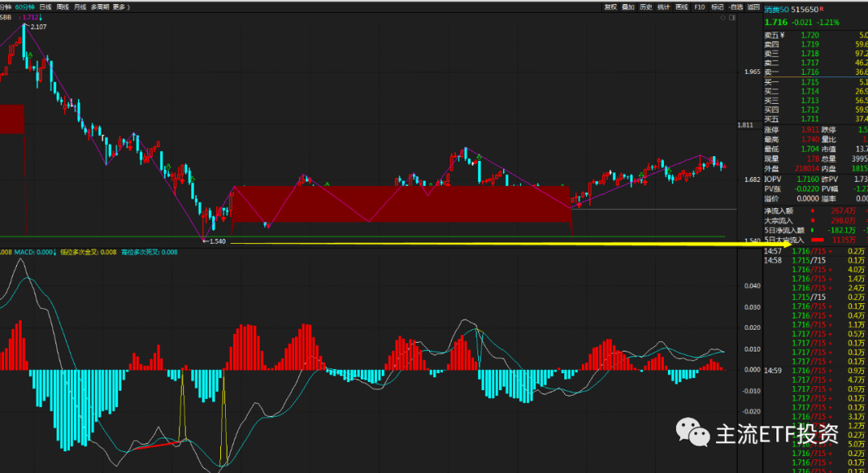The width and height of the screenshot is (868, 473).
Task: Click the MACD: 0.000 indicator readout
Action: tap(34, 252)
